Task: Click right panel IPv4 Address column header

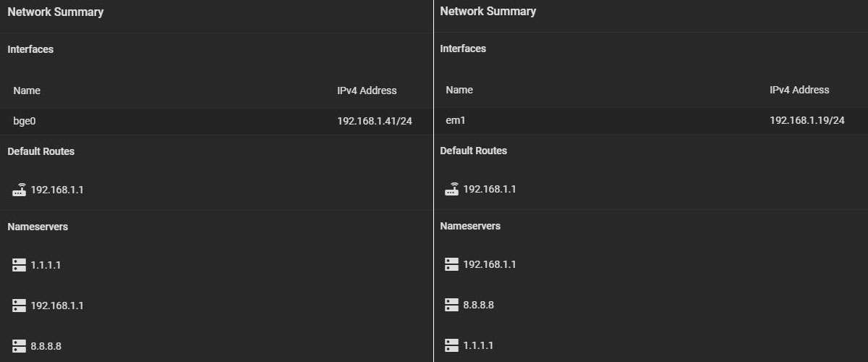Action: 799,90
